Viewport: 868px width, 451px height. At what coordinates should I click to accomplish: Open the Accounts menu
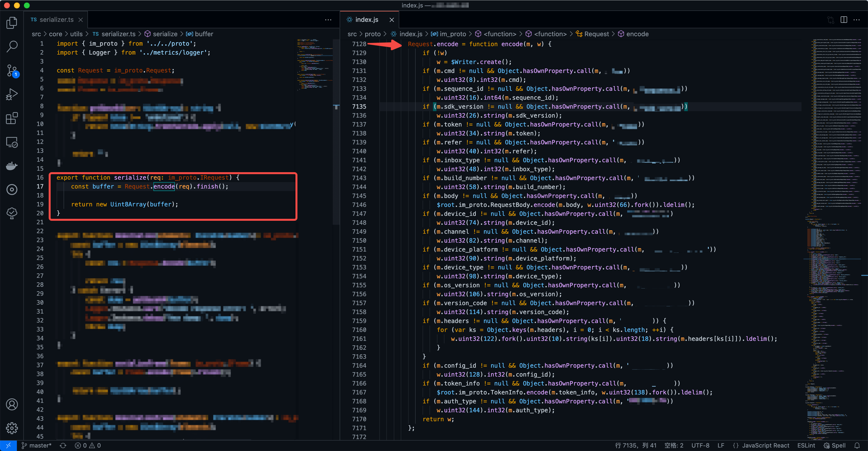[x=12, y=404]
